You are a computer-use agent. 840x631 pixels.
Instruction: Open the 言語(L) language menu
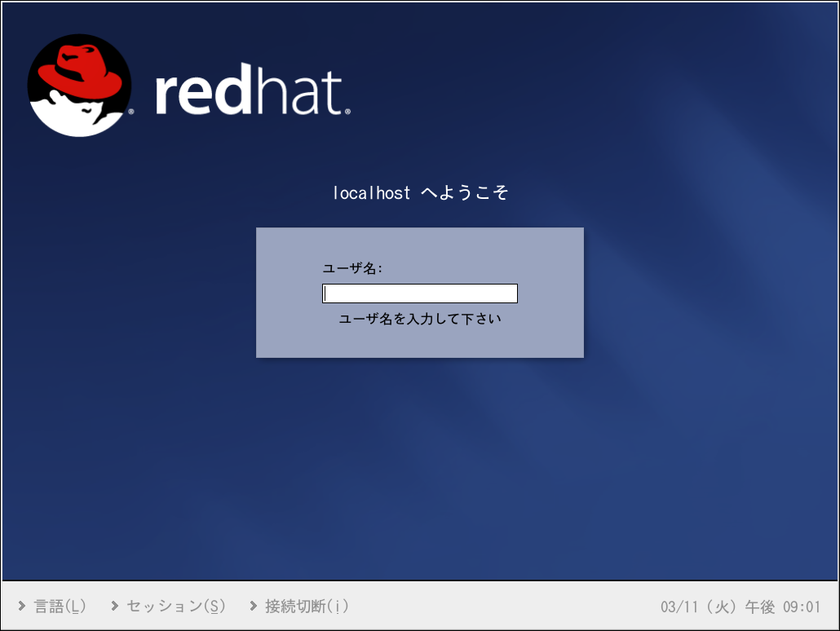(x=60, y=606)
